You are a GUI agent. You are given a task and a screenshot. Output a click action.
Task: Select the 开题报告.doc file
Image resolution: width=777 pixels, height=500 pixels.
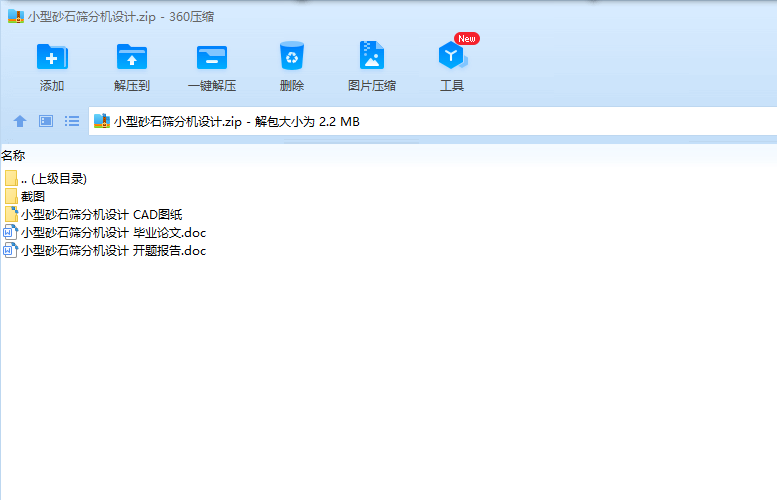coord(105,250)
